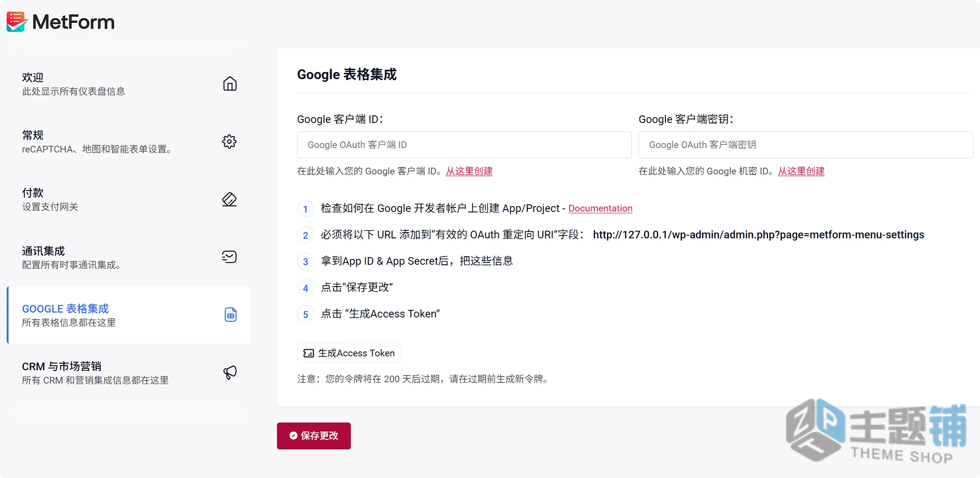
Task: Click the 生成Access Token button
Action: (349, 353)
